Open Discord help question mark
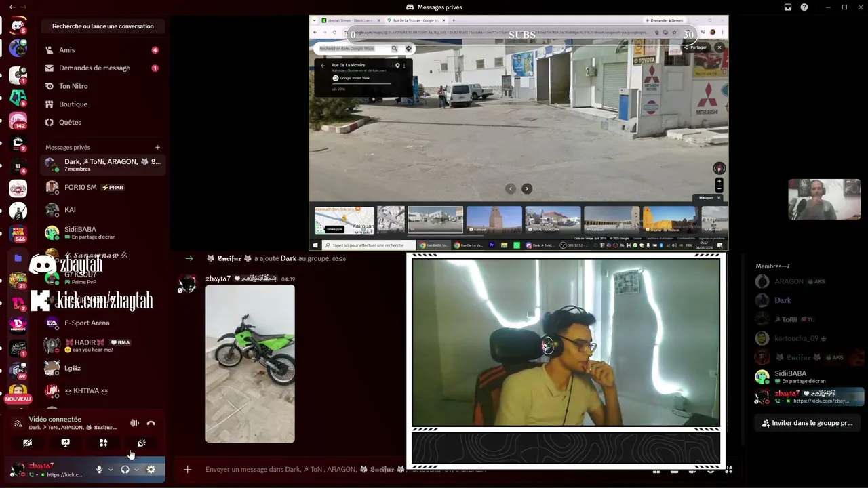Viewport: 868px width, 488px height. (x=804, y=7)
